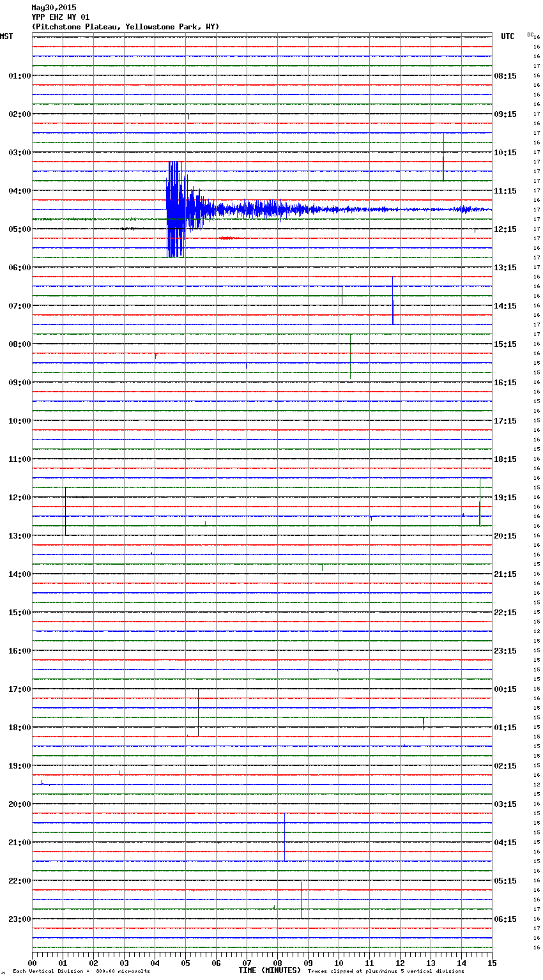
Task: Select the "04:00" MST time label
Action: [x=20, y=191]
